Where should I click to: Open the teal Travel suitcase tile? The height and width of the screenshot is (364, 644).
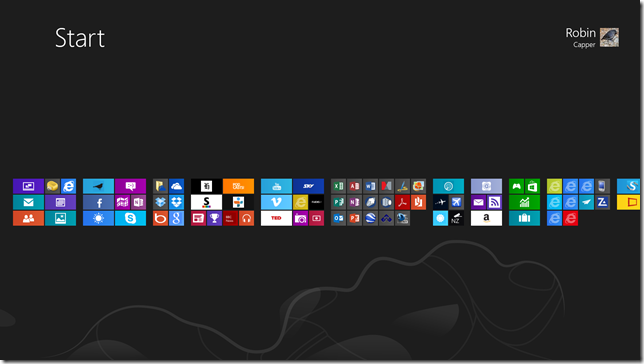click(524, 218)
